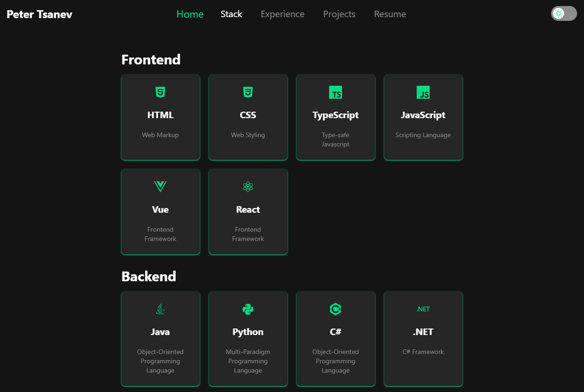Image resolution: width=584 pixels, height=392 pixels.
Task: Select the TypeScript card title
Action: click(x=336, y=115)
